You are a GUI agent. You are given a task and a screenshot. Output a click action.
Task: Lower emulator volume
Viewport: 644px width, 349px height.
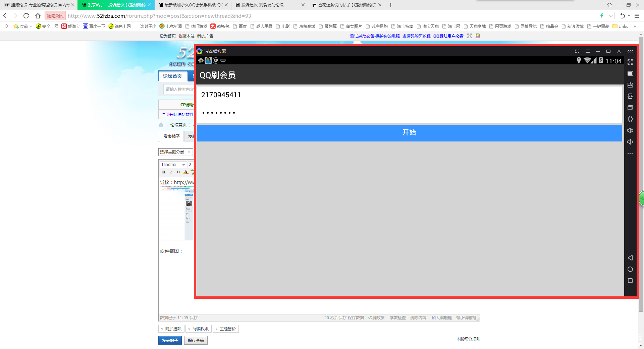coord(630,142)
